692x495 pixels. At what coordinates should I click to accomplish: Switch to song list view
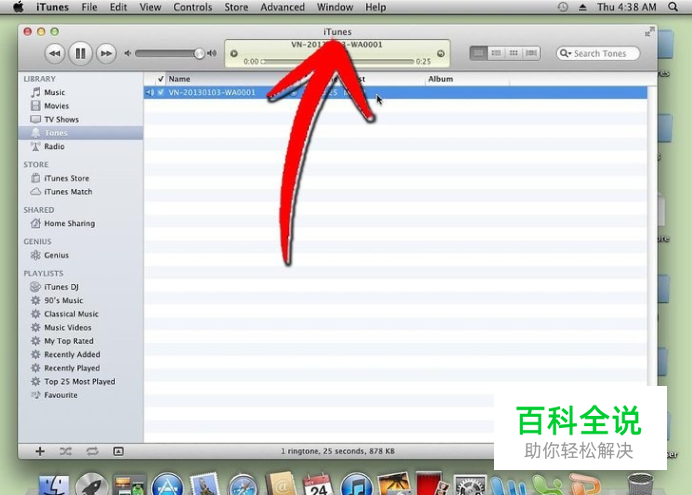click(x=478, y=53)
